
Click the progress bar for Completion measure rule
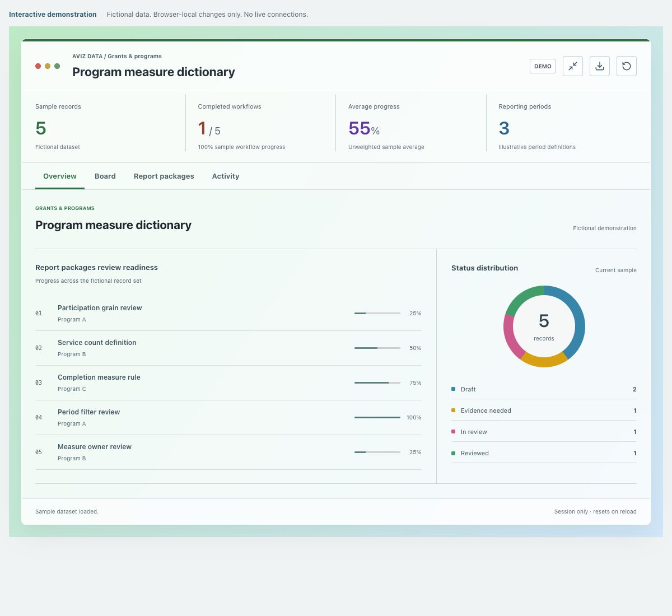(377, 383)
